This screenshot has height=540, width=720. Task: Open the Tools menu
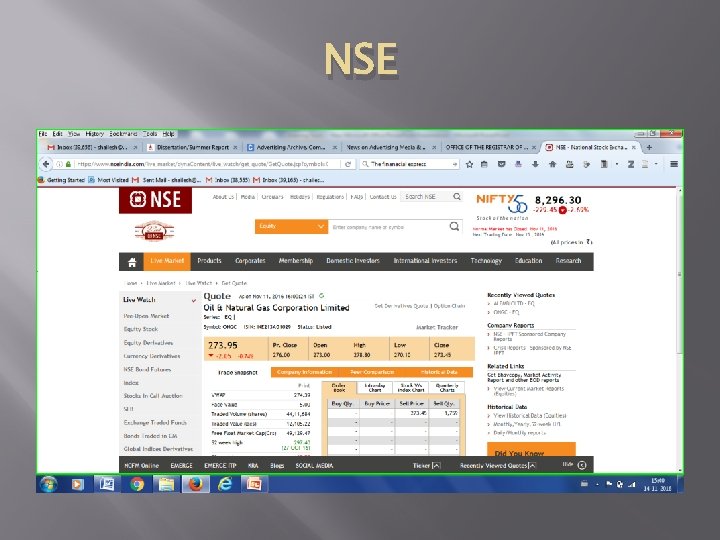click(150, 134)
